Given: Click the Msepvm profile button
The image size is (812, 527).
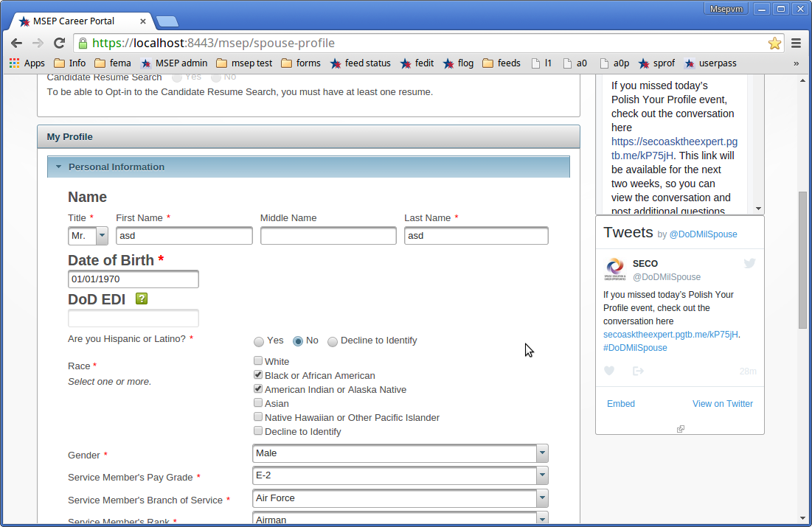Looking at the screenshot, I should pyautogui.click(x=726, y=9).
